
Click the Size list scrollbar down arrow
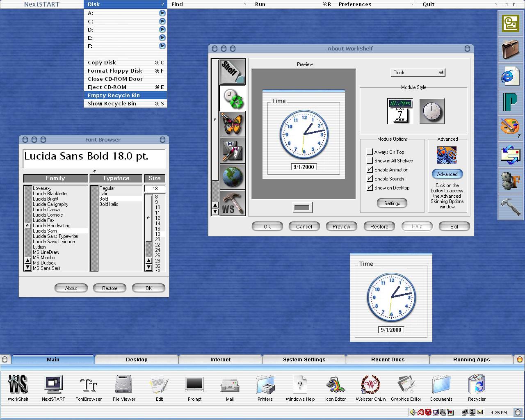tap(148, 267)
